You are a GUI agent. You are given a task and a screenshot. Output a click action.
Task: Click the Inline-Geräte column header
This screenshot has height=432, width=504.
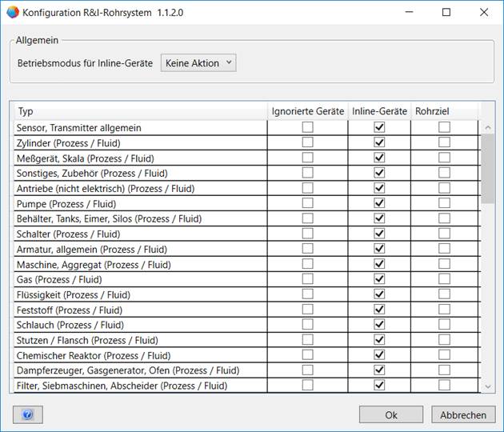[379, 111]
